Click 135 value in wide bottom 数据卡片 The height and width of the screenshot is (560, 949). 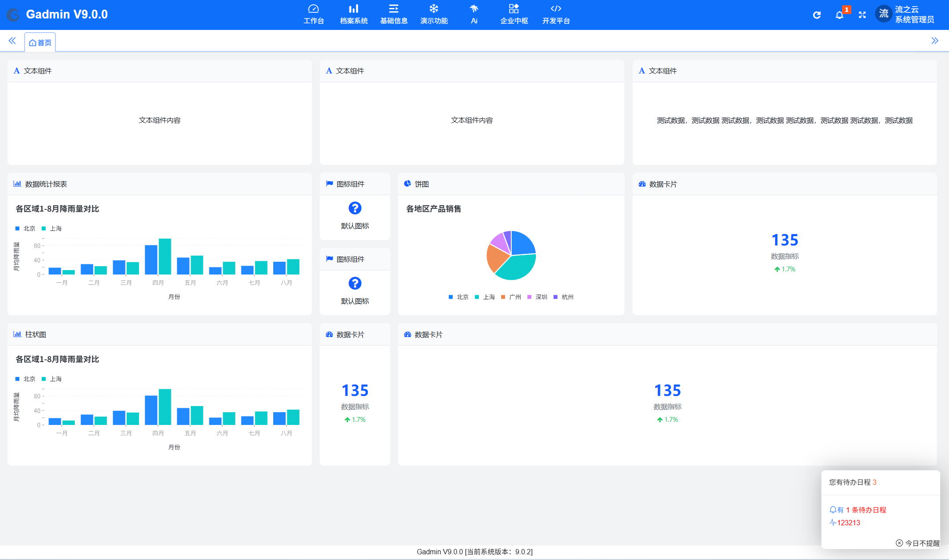click(x=667, y=391)
